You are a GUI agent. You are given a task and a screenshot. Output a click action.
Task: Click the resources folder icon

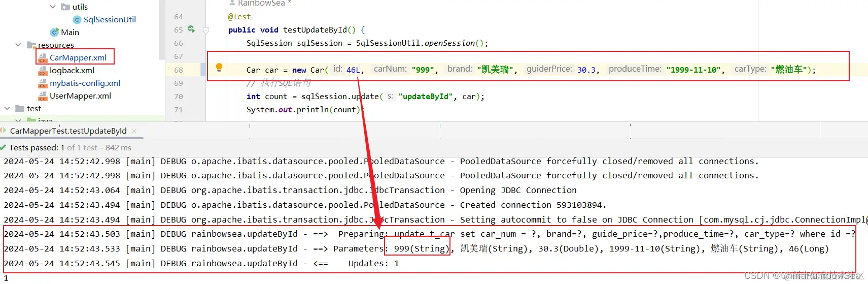pyautogui.click(x=31, y=45)
